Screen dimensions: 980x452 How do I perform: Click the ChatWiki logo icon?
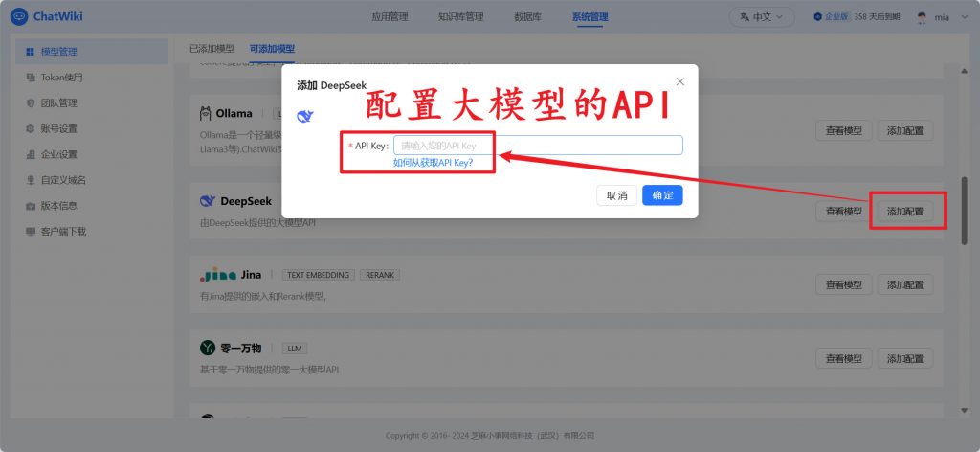[x=19, y=17]
